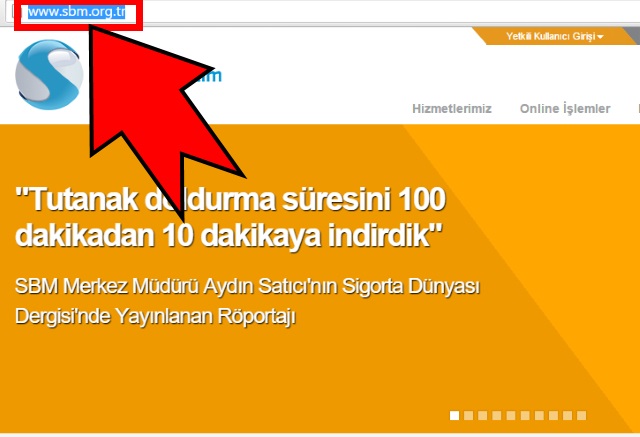640x437 pixels.
Task: Select the ninth slider dot
Action: (567, 415)
